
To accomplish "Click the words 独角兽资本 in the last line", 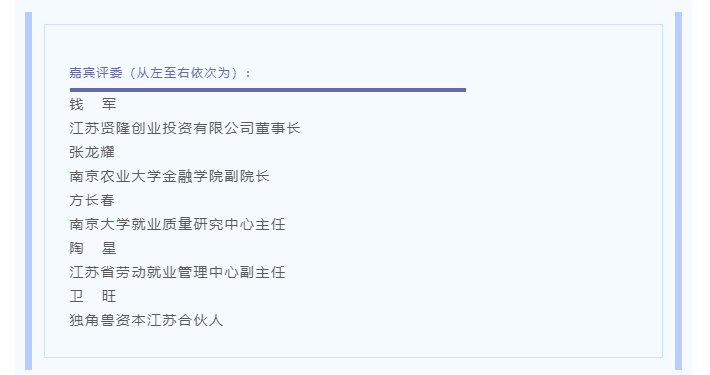I will click(107, 320).
